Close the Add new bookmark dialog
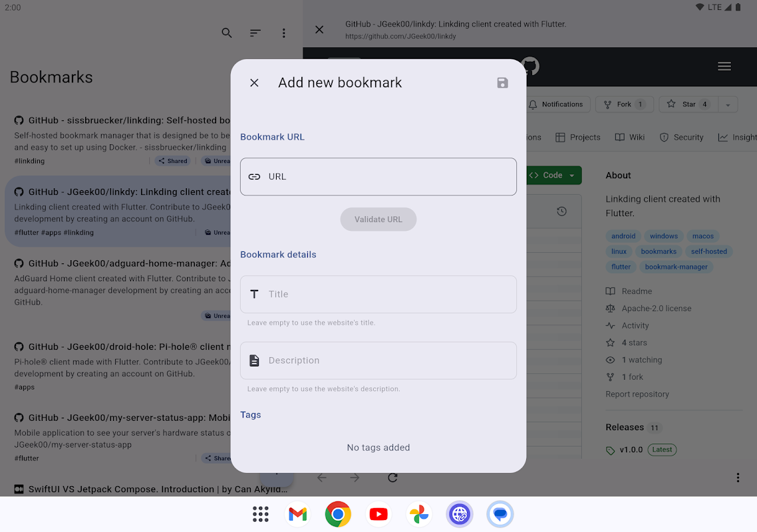757x532 pixels. [x=254, y=82]
